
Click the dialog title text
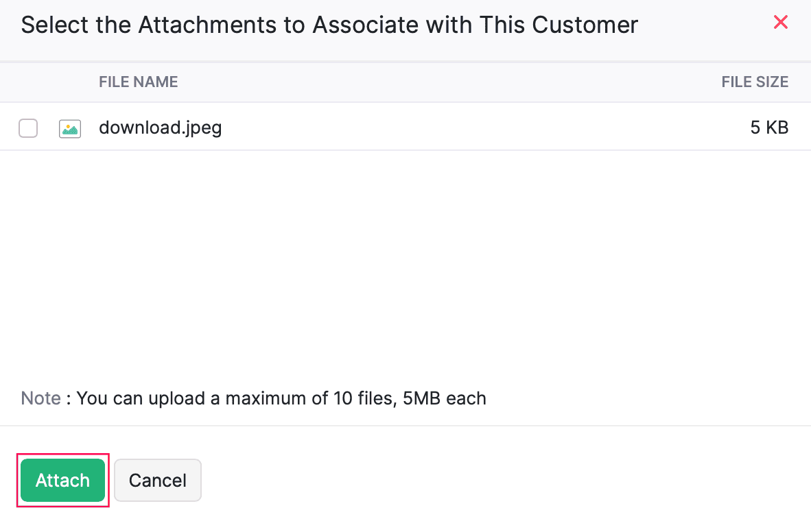(329, 25)
